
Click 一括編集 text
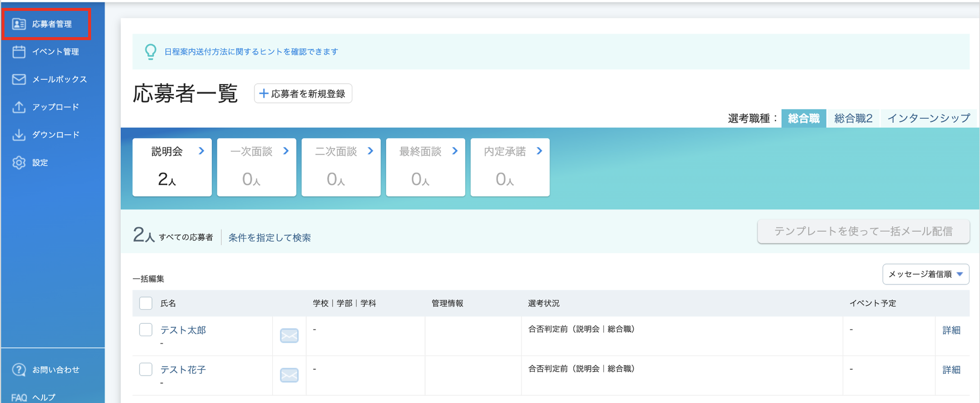(148, 279)
